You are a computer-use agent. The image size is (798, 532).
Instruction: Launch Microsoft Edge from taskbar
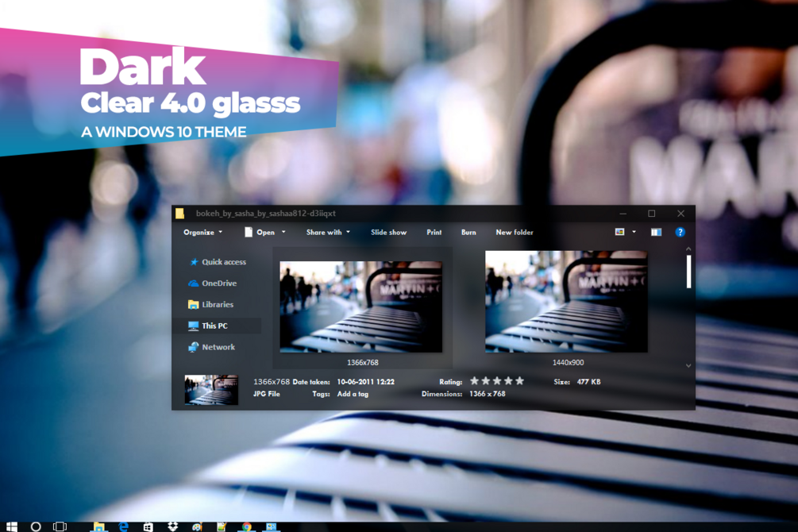tap(123, 526)
